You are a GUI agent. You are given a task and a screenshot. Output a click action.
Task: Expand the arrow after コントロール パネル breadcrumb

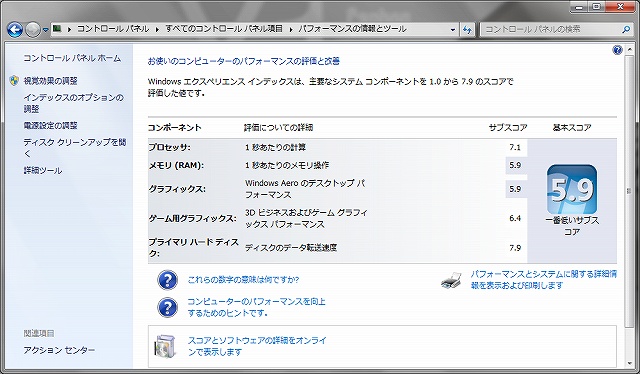[x=158, y=29]
